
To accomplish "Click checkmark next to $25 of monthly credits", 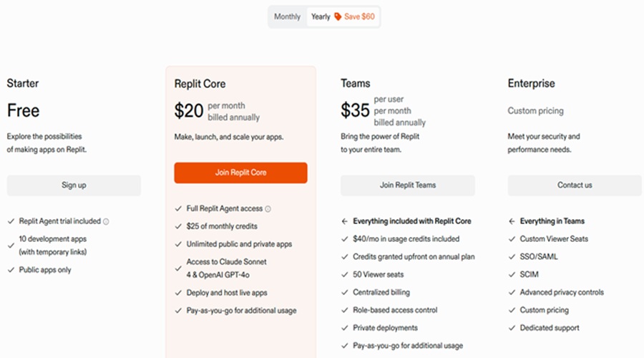I will tap(178, 226).
